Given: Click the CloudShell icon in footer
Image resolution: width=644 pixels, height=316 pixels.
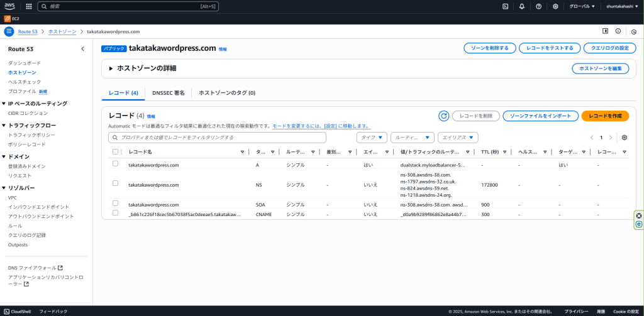Looking at the screenshot, I should [x=6, y=312].
